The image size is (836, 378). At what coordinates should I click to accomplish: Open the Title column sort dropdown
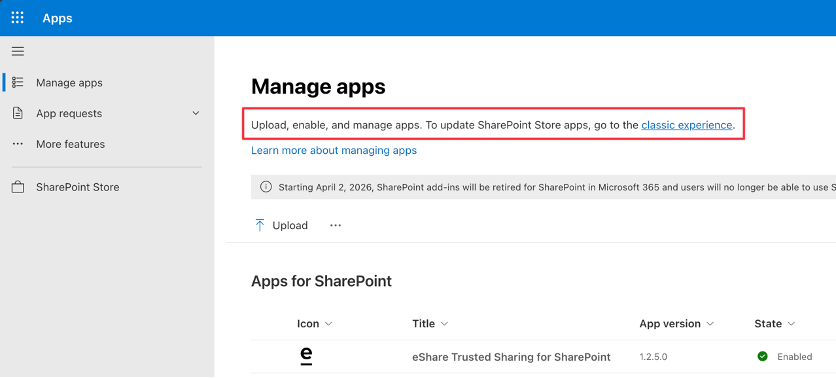click(x=444, y=324)
